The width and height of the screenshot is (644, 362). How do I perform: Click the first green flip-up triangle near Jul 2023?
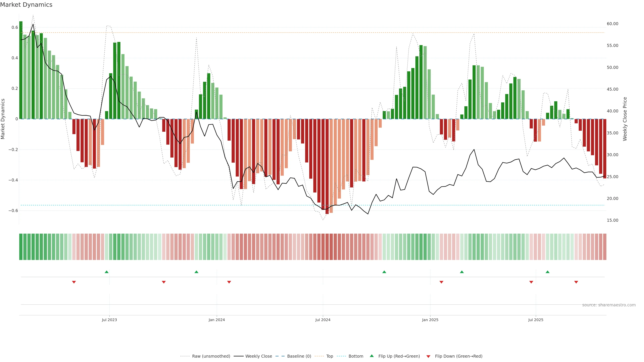(x=106, y=272)
